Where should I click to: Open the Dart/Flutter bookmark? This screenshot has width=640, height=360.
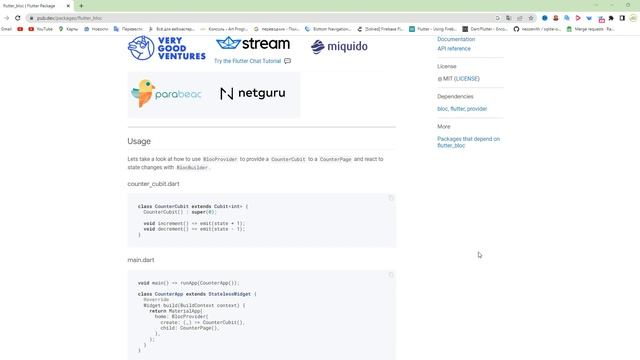485,29
